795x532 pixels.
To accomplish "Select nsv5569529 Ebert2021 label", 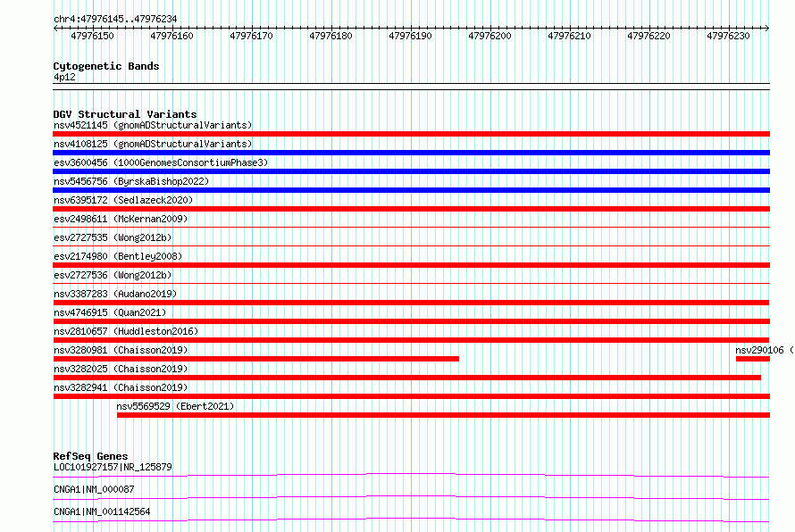I will point(175,406).
